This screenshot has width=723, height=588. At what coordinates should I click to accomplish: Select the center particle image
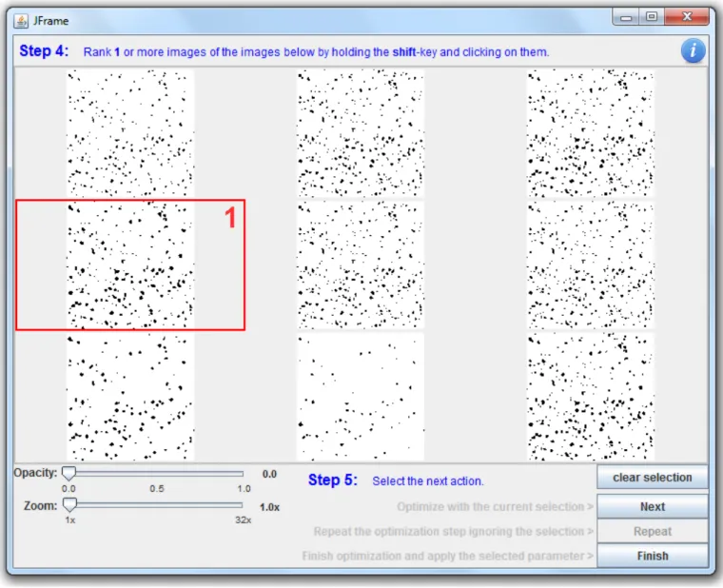[361, 265]
